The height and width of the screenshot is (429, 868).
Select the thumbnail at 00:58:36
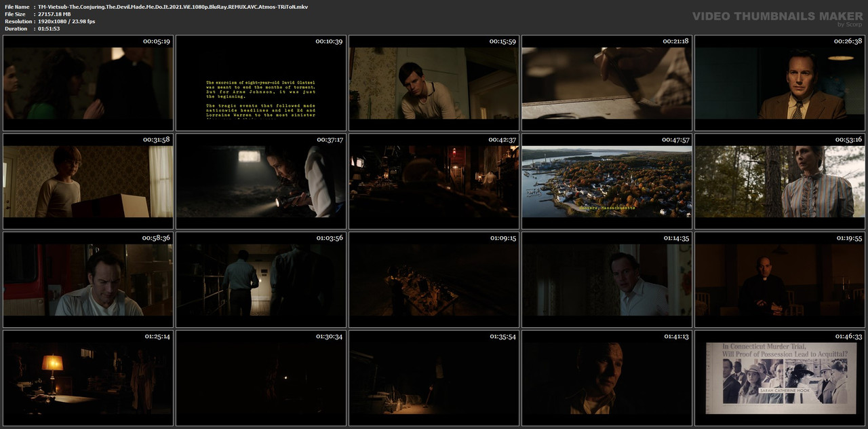[x=88, y=280]
